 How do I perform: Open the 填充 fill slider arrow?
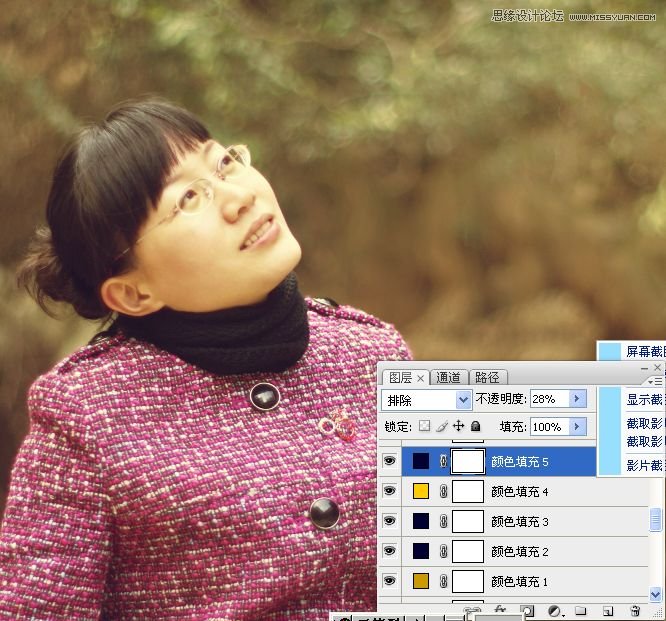(x=577, y=426)
